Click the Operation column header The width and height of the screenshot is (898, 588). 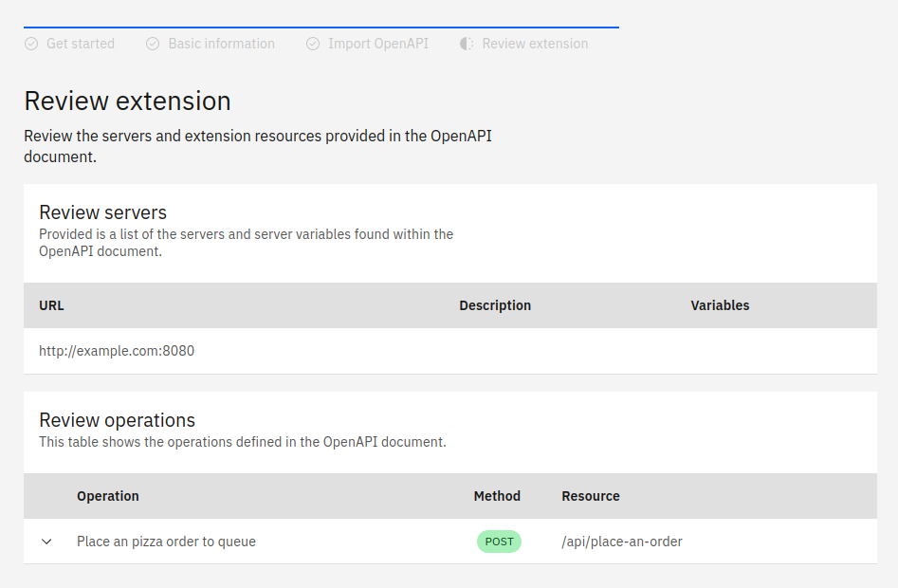(x=108, y=496)
